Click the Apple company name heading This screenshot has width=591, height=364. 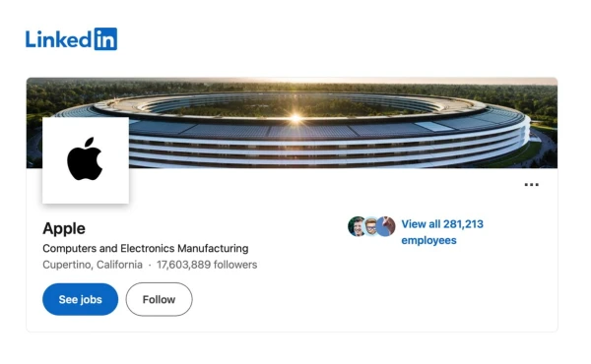[64, 228]
